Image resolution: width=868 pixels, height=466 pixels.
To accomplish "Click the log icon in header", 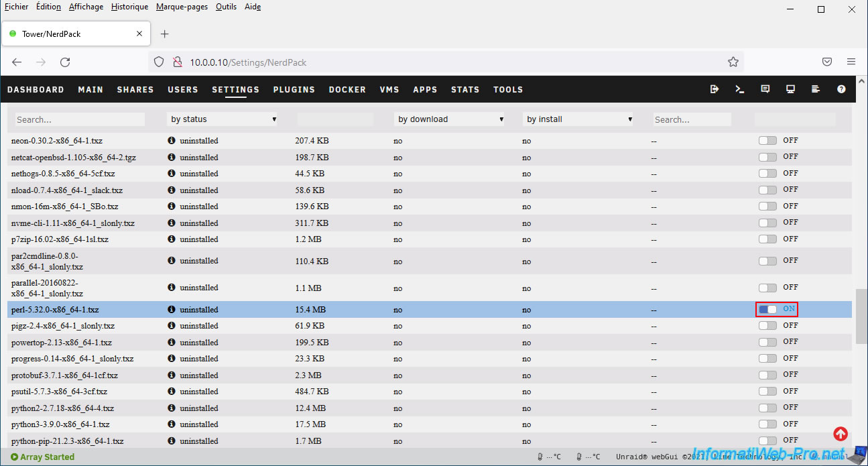I will (816, 89).
